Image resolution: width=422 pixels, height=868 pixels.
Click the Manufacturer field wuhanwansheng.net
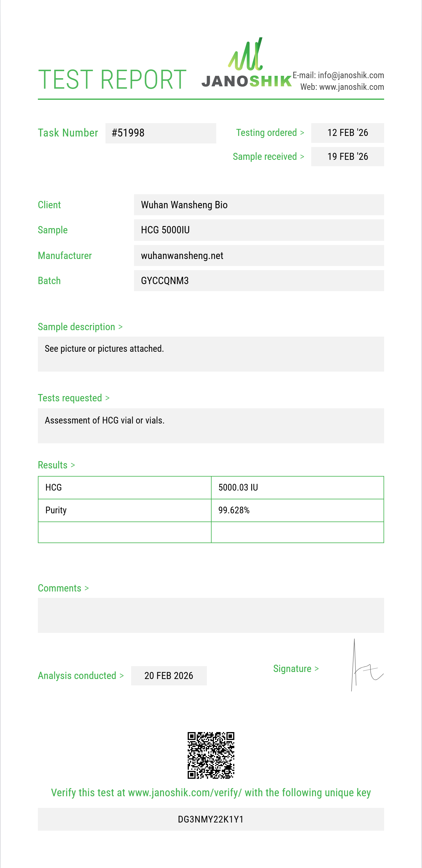(x=259, y=256)
